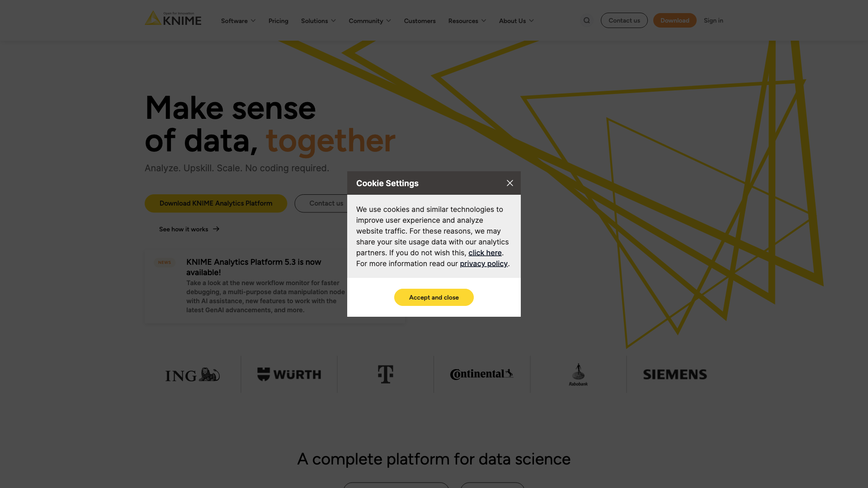Click the ING company logo icon
The width and height of the screenshot is (868, 488).
(x=192, y=374)
